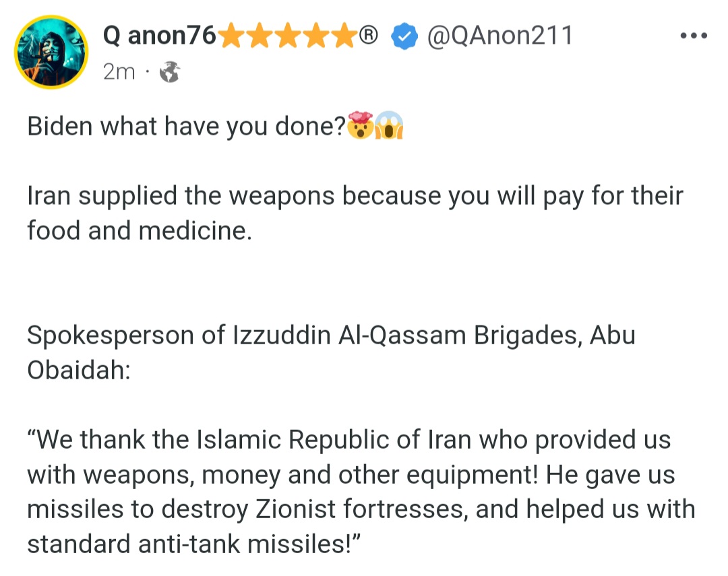Click the 'We thank the Islamic Republic' quote line

[x=348, y=439]
